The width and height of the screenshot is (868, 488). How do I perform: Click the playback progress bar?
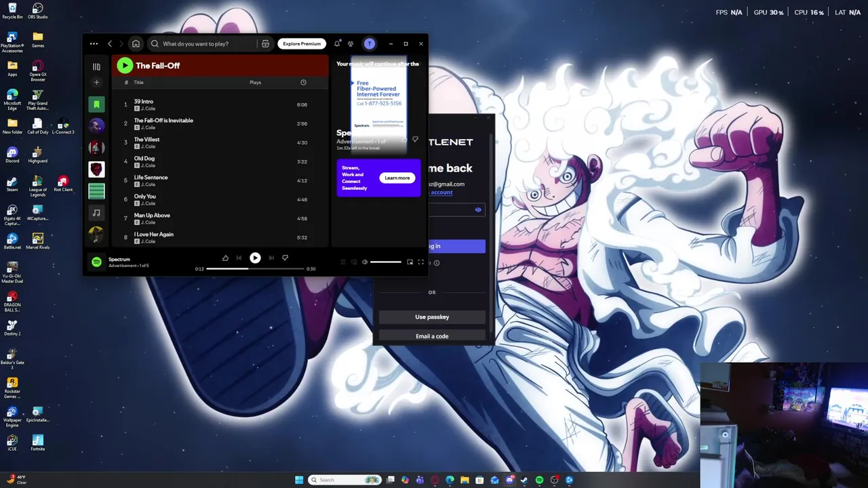coord(255,268)
